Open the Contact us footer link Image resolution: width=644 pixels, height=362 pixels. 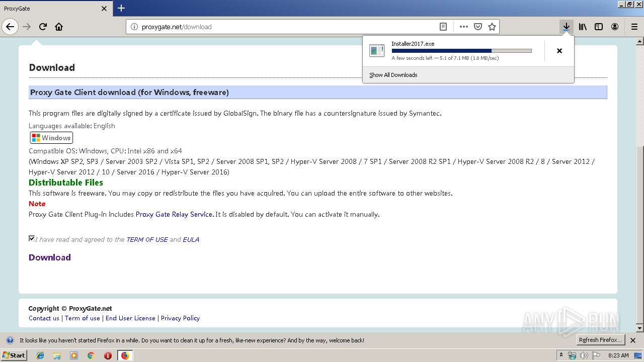[x=44, y=318]
